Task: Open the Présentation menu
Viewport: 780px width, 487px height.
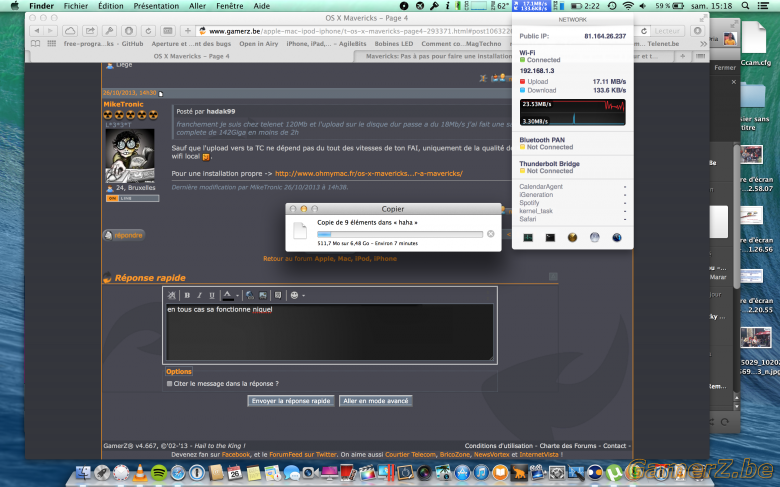Action: (156, 6)
